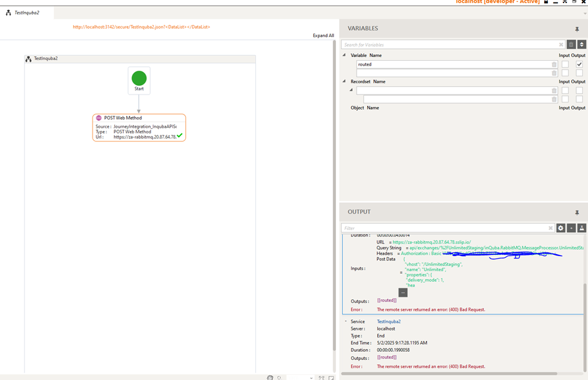Select the pan hand tool on the canvas
This screenshot has height=380, width=588.
270,377
